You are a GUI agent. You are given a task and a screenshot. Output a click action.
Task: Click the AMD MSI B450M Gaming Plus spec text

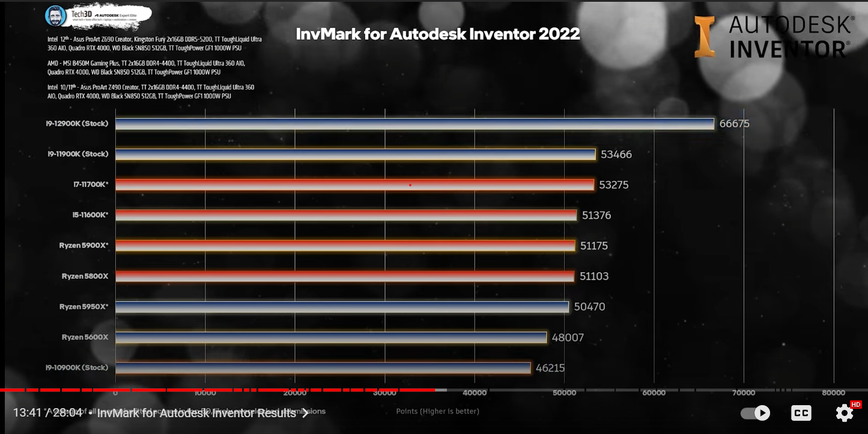click(146, 67)
